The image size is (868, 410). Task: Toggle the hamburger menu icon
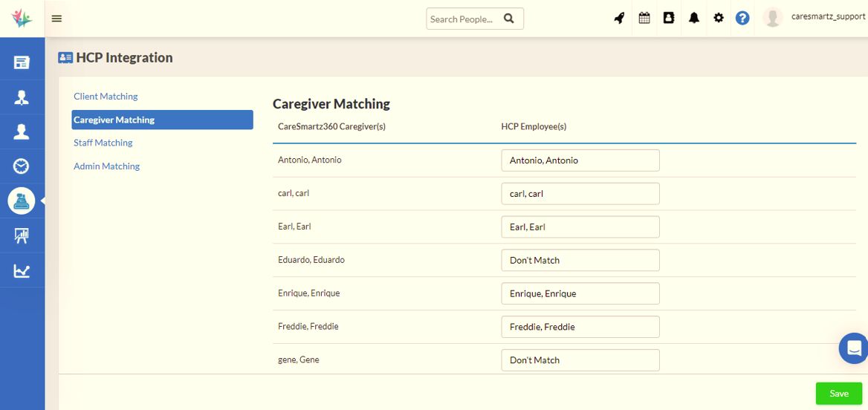coord(56,19)
